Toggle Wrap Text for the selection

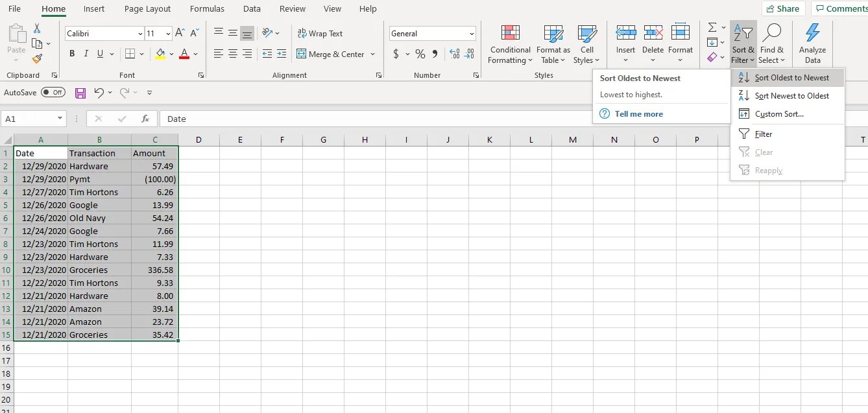click(x=320, y=33)
